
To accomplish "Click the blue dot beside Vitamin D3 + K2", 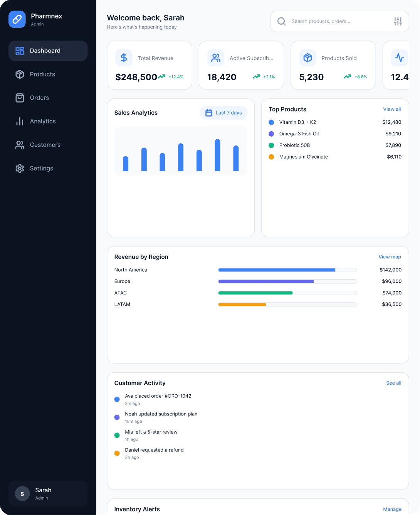I will tap(271, 122).
